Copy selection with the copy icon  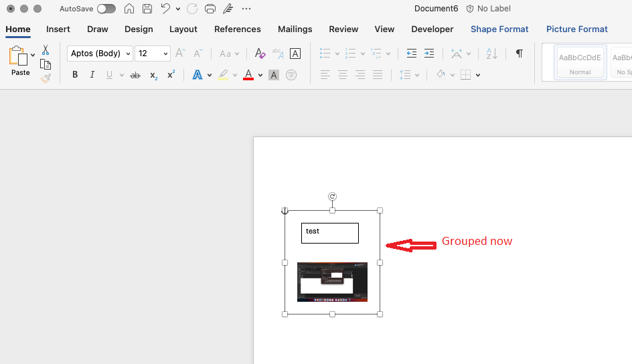[46, 64]
